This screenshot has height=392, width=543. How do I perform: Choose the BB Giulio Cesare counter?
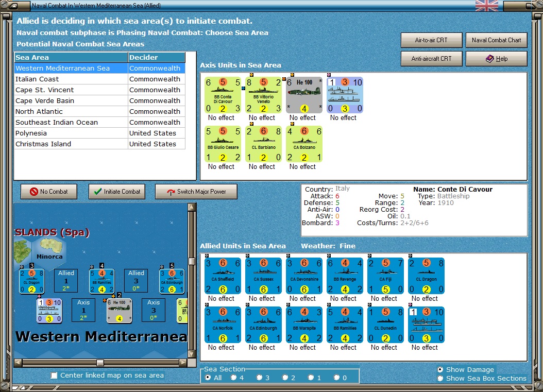[x=223, y=144]
